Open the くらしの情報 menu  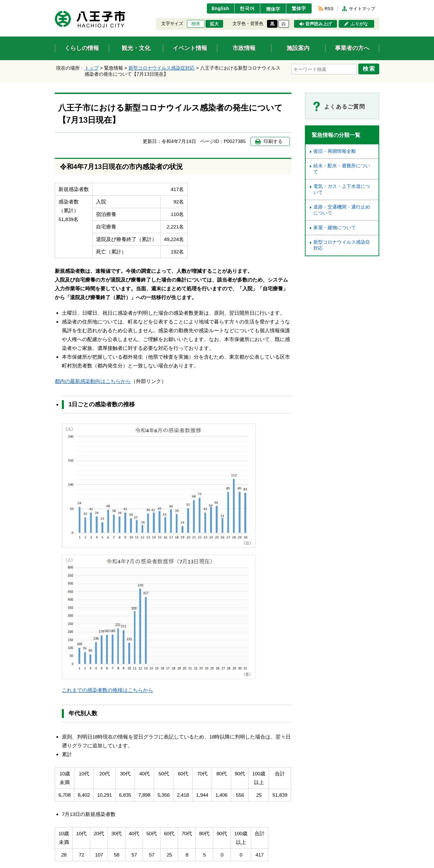point(82,48)
